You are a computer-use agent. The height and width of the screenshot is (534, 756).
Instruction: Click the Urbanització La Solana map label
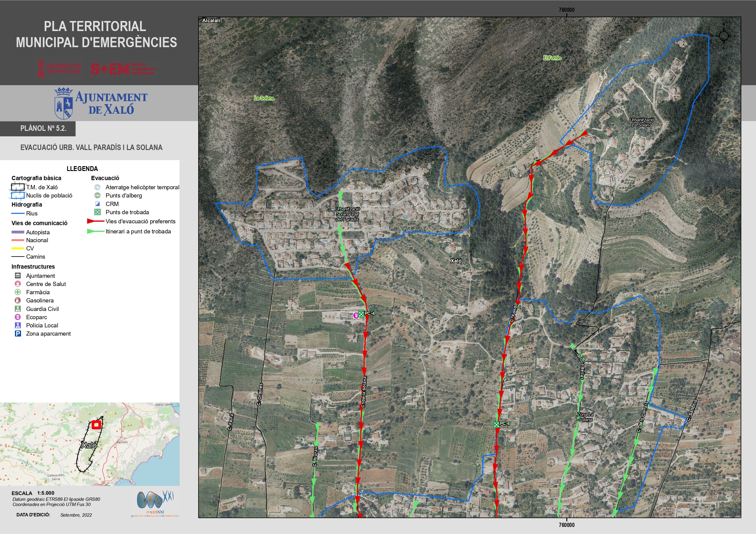(x=641, y=122)
